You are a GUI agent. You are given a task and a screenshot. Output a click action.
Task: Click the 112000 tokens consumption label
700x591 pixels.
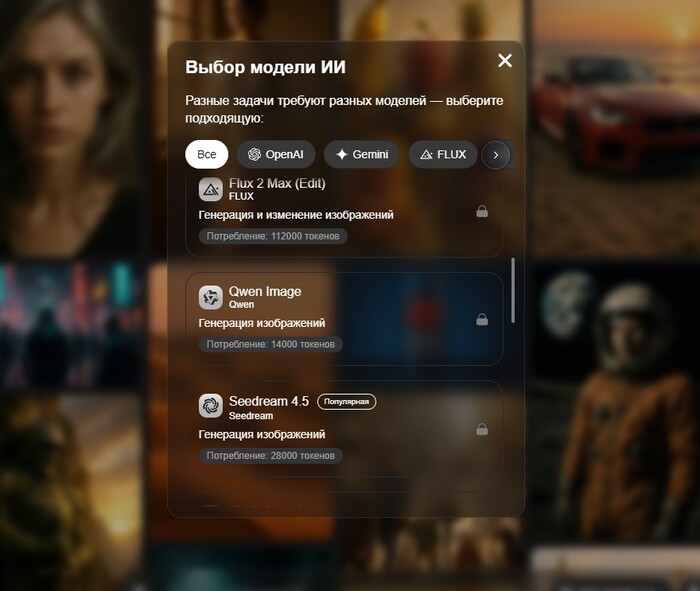pos(273,236)
